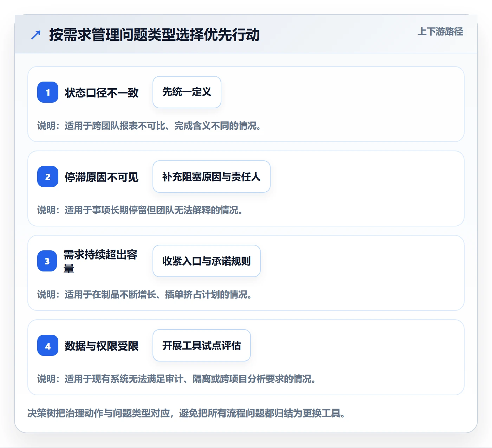The image size is (492, 448).
Task: Click the note about 跨团队报表不可比
Action: [x=149, y=126]
